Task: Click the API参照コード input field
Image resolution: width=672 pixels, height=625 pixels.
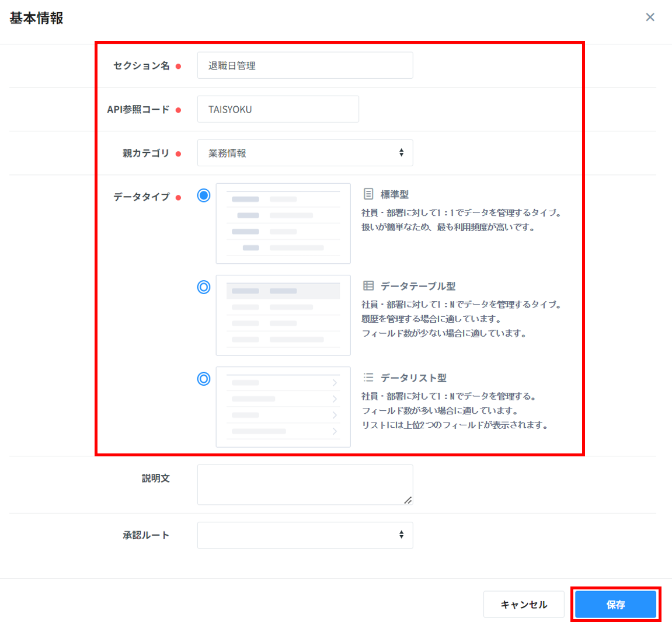Action: 278,109
